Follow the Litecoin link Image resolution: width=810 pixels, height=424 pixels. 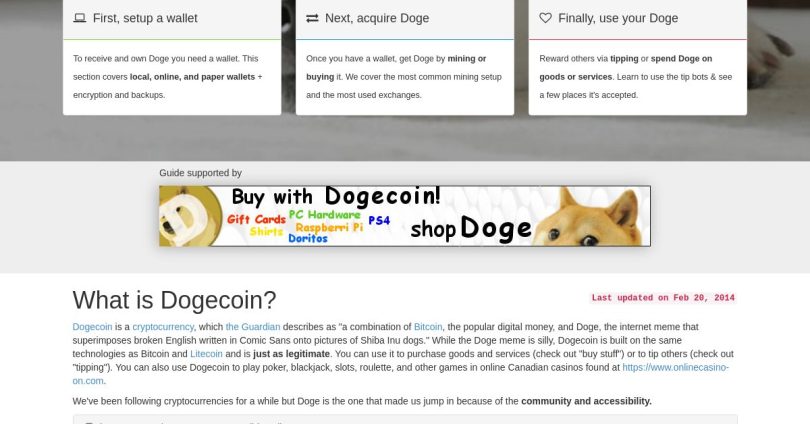click(x=206, y=354)
